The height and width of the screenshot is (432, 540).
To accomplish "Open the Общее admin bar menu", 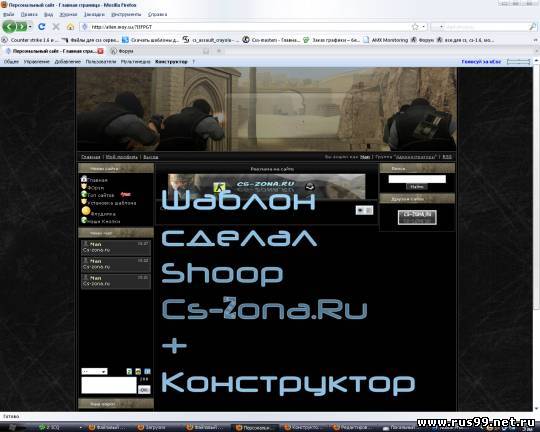I will click(x=11, y=62).
